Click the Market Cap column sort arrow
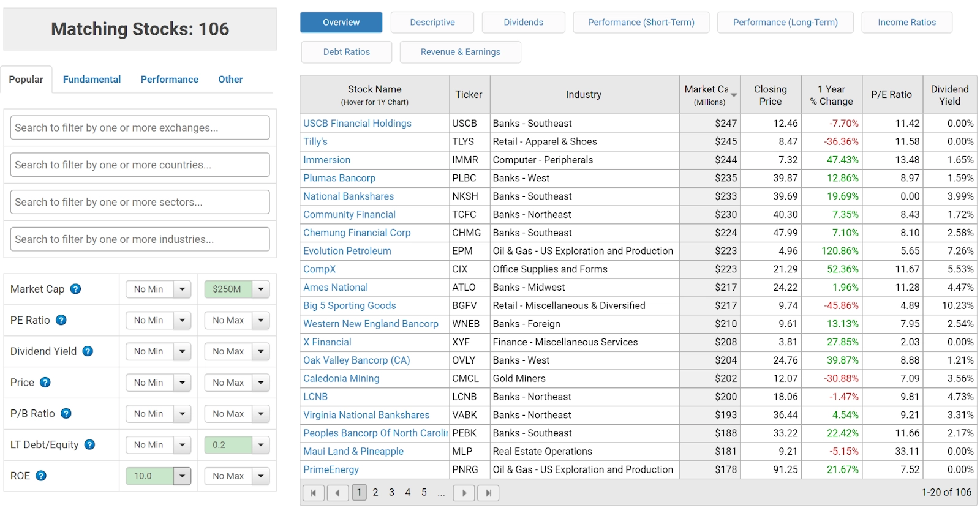This screenshot has height=508, width=980. (x=734, y=95)
